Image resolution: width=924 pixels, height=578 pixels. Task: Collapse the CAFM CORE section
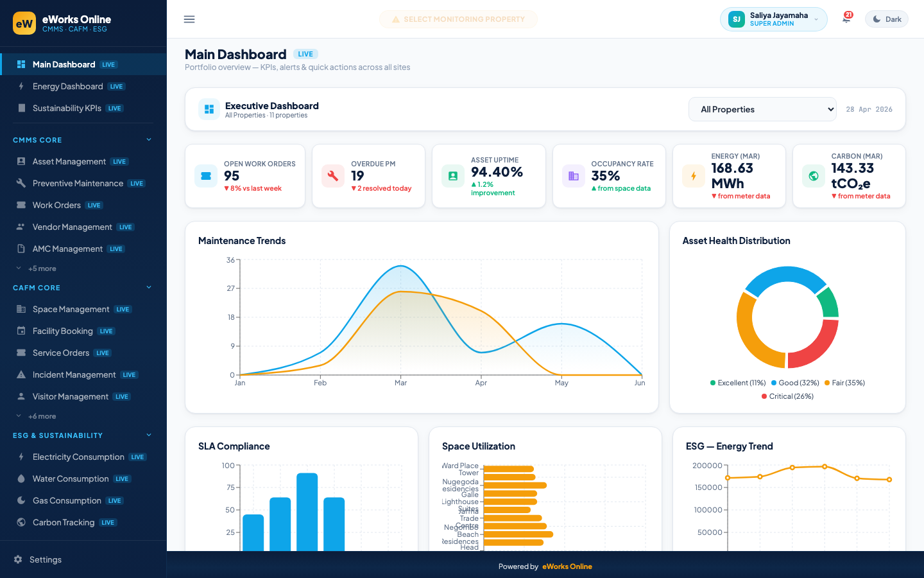(x=149, y=287)
